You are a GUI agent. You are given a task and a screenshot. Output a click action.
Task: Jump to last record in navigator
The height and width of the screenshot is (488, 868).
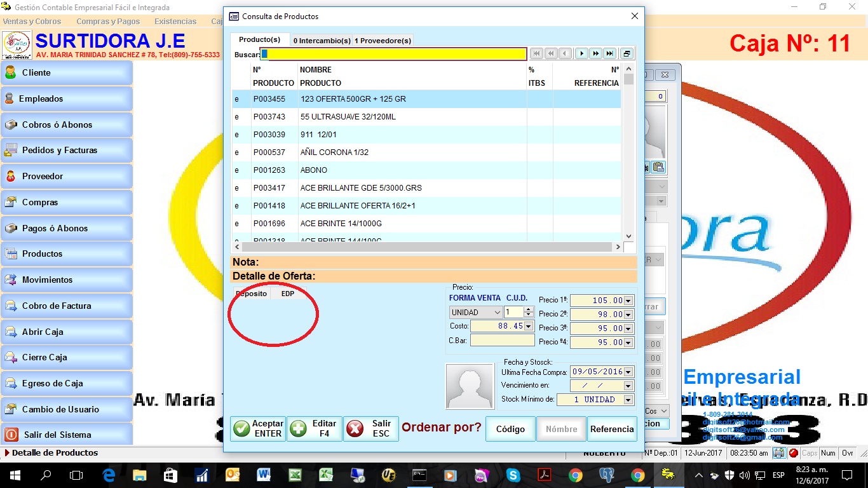pos(609,54)
